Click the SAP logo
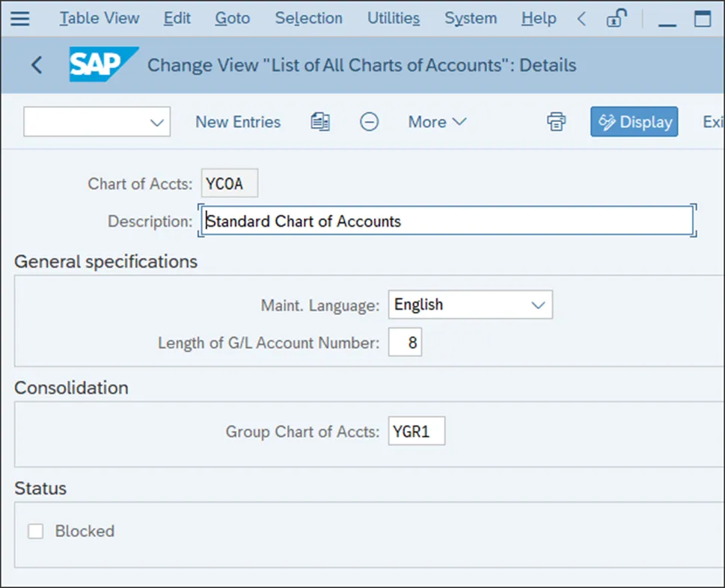The height and width of the screenshot is (588, 725). tap(103, 65)
